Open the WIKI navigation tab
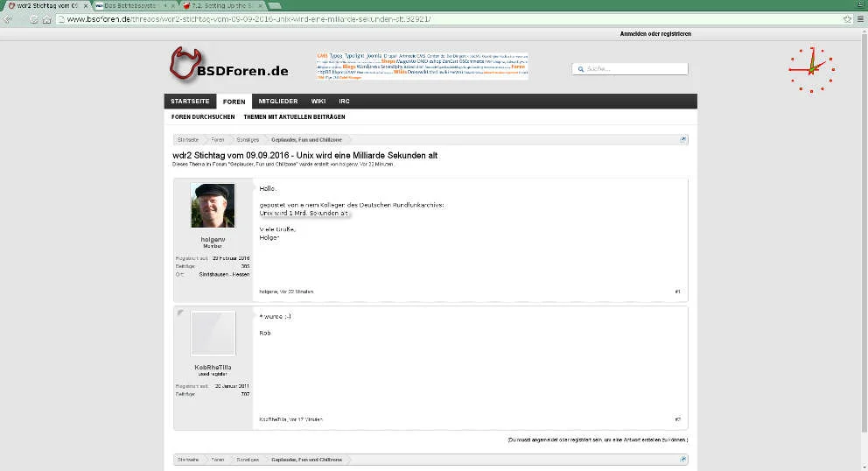 point(318,102)
